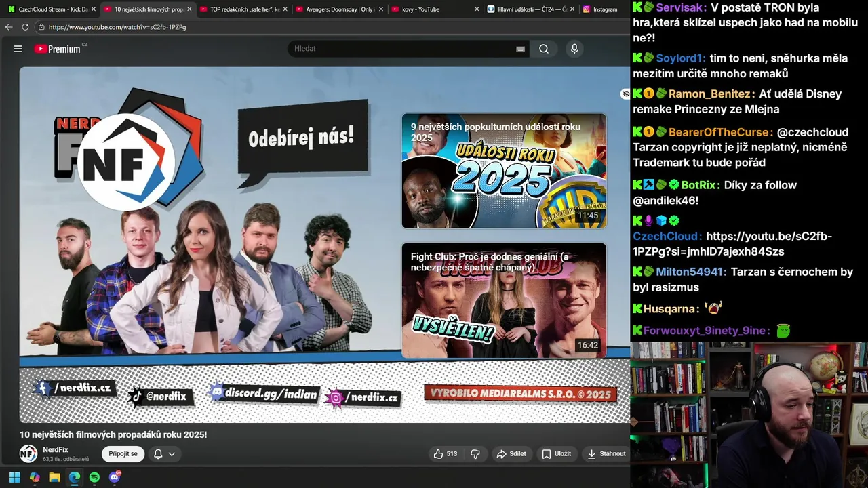
Task: Open Discord from the taskbar
Action: (x=115, y=477)
